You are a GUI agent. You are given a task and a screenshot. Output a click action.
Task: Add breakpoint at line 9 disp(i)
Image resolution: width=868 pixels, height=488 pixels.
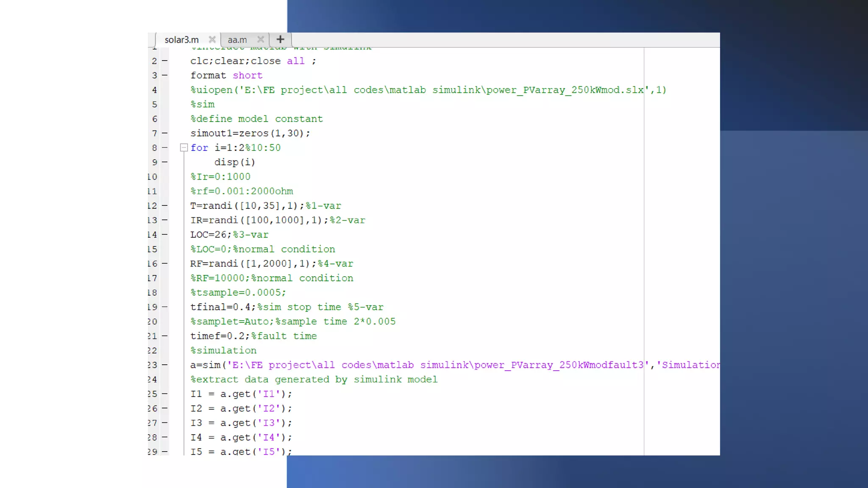coord(165,162)
